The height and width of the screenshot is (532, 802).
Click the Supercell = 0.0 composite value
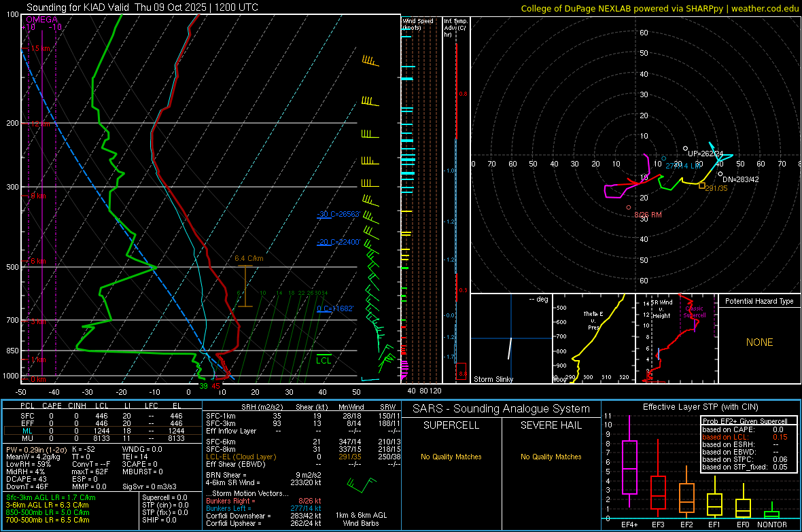coord(164,497)
